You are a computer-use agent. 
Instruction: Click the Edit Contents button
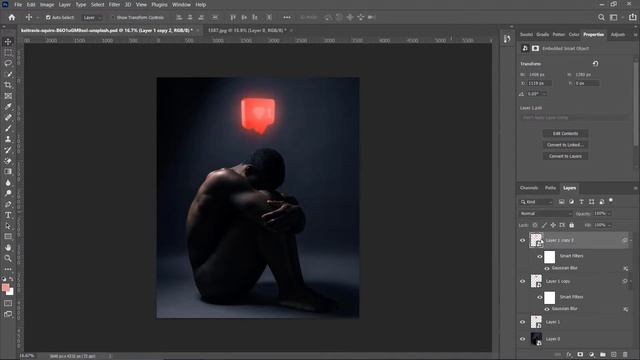click(x=565, y=133)
